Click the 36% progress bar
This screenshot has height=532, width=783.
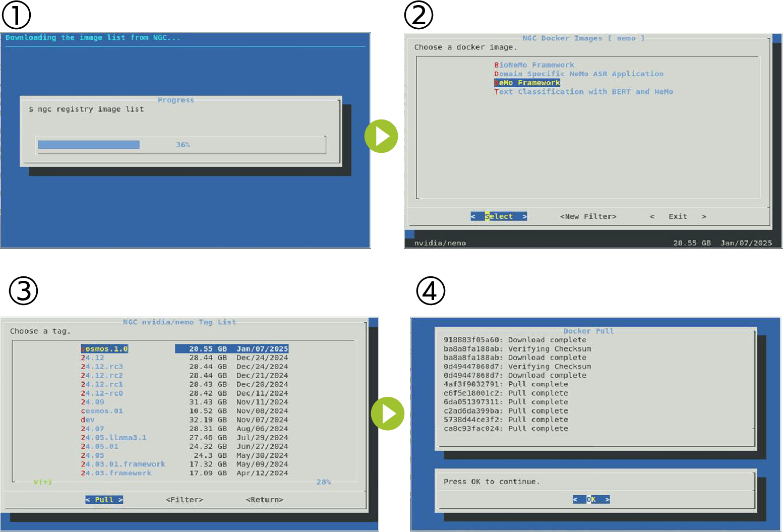tap(182, 145)
